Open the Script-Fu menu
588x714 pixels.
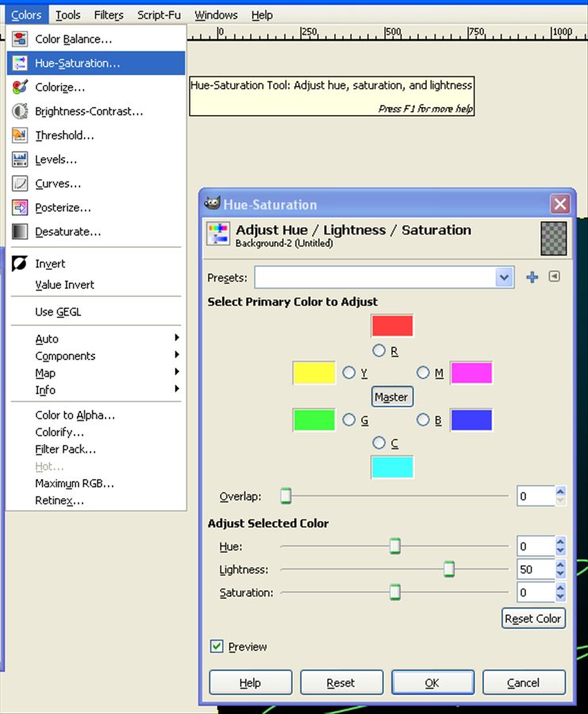click(x=159, y=15)
